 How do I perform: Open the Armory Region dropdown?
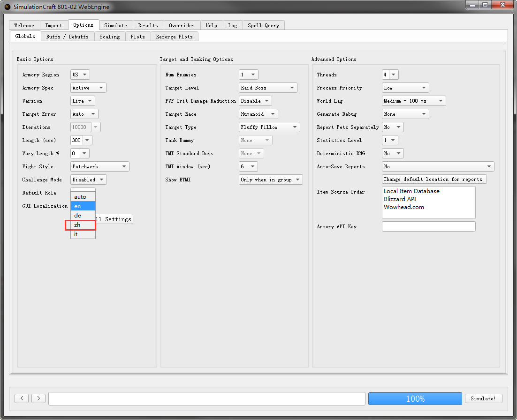click(80, 75)
